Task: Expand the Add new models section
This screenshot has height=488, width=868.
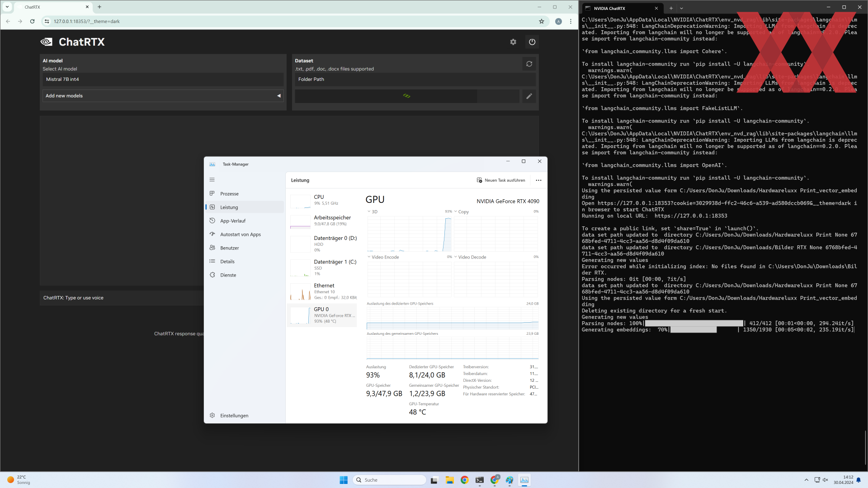Action: [x=163, y=96]
